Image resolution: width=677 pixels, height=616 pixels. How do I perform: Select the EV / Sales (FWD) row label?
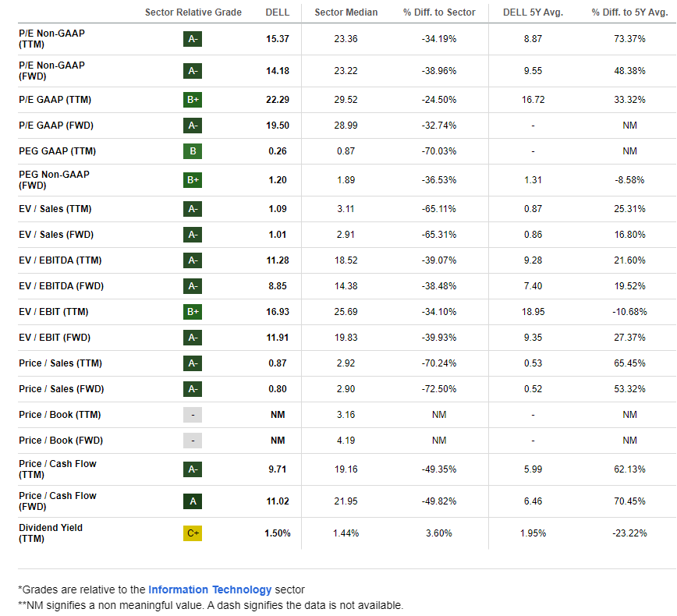[56, 235]
